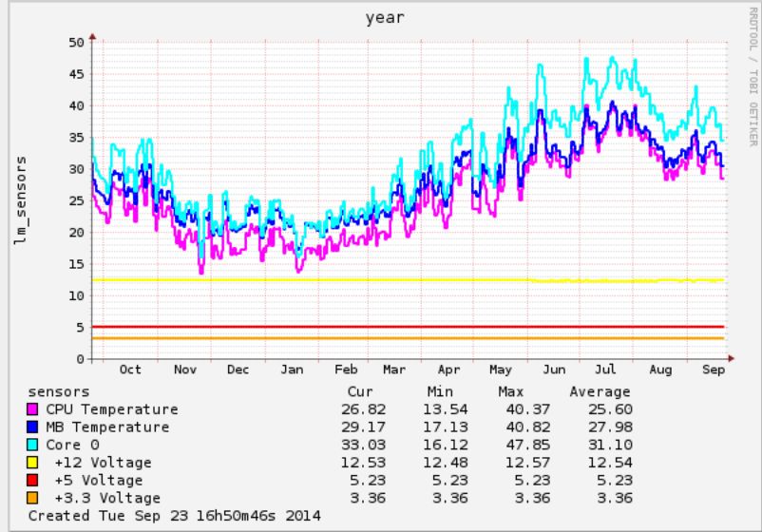Click MB Temperature average value 27.98

(x=610, y=427)
